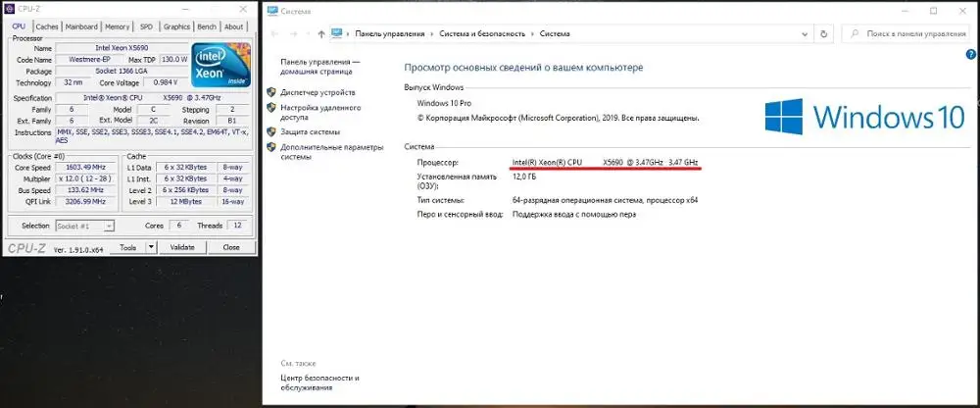Click the Bus Speed value 133.62 MHz
The width and height of the screenshot is (980, 408).
[x=84, y=189]
